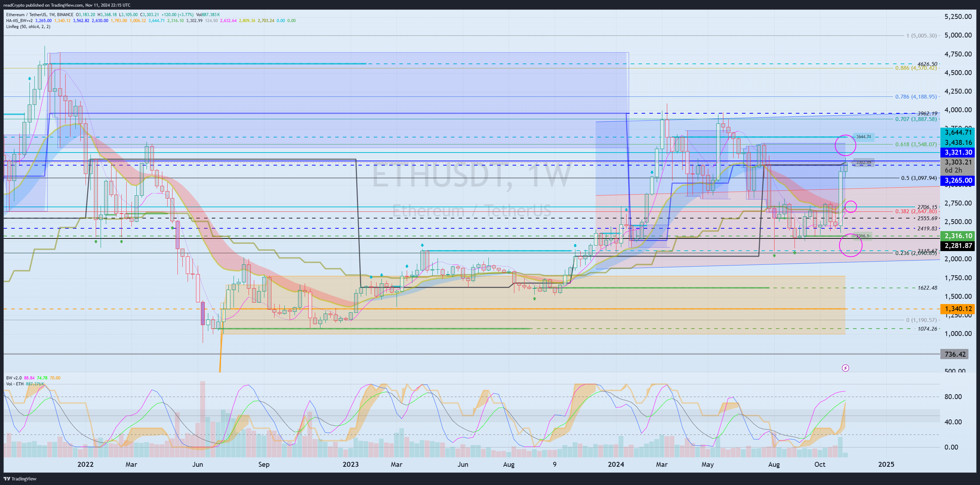Click the 3,303.21 current price label
This screenshot has height=485, width=980.
coord(958,162)
